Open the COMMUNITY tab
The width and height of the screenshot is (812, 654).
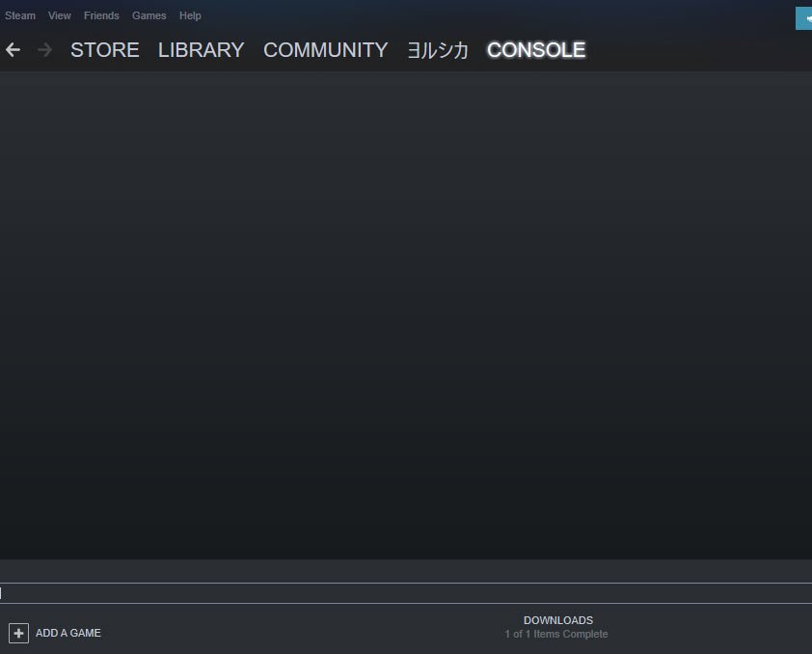pyautogui.click(x=325, y=50)
